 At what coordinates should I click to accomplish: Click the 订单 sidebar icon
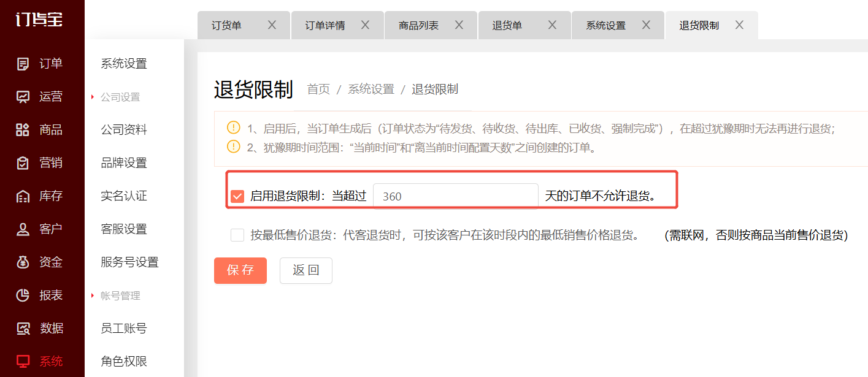click(x=23, y=64)
